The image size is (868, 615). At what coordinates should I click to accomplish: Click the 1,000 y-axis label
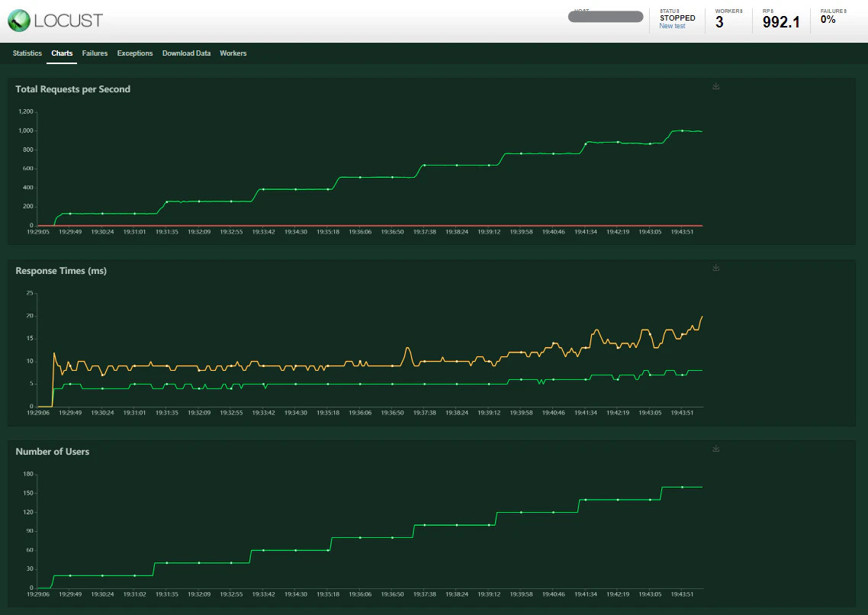(x=26, y=130)
